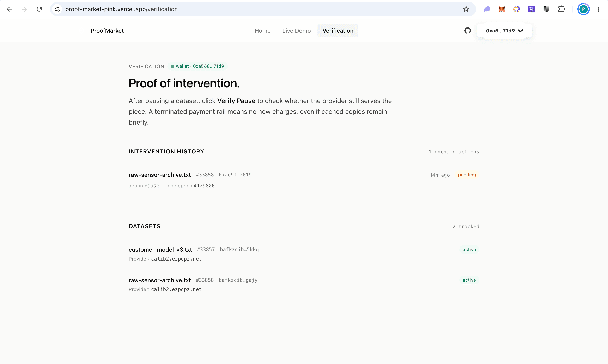Click the end epoch value 4129806
The image size is (608, 364).
pos(204,186)
